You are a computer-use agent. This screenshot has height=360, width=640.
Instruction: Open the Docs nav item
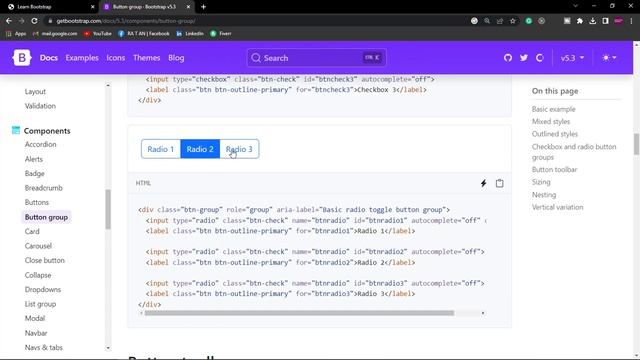pyautogui.click(x=49, y=58)
